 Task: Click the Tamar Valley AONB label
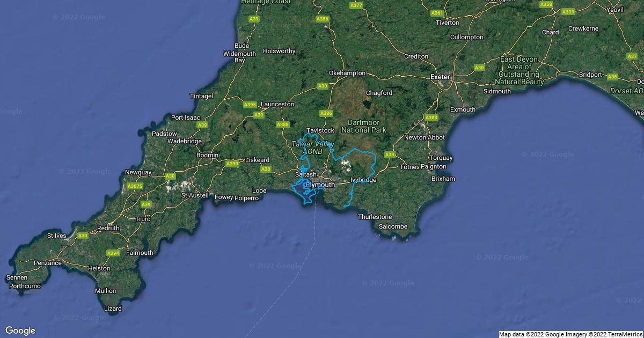coord(312,148)
